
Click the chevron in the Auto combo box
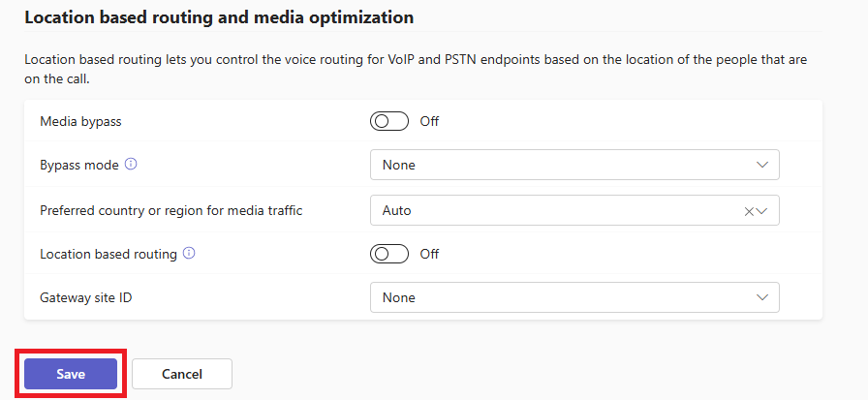762,211
